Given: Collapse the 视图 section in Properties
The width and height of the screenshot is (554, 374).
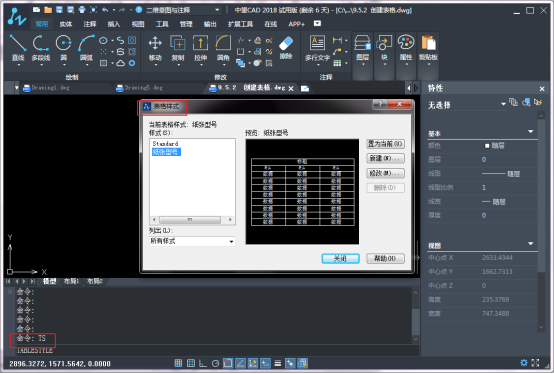Looking at the screenshot, I should (530, 244).
